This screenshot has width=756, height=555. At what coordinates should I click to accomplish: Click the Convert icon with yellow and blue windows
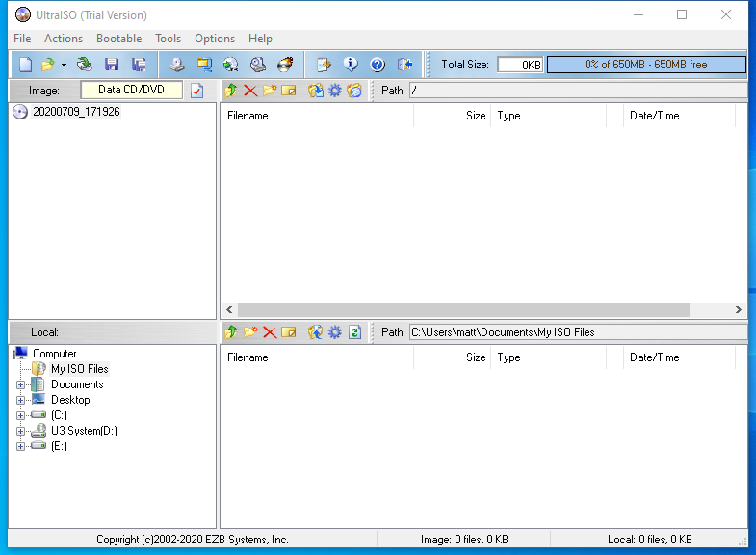point(204,65)
